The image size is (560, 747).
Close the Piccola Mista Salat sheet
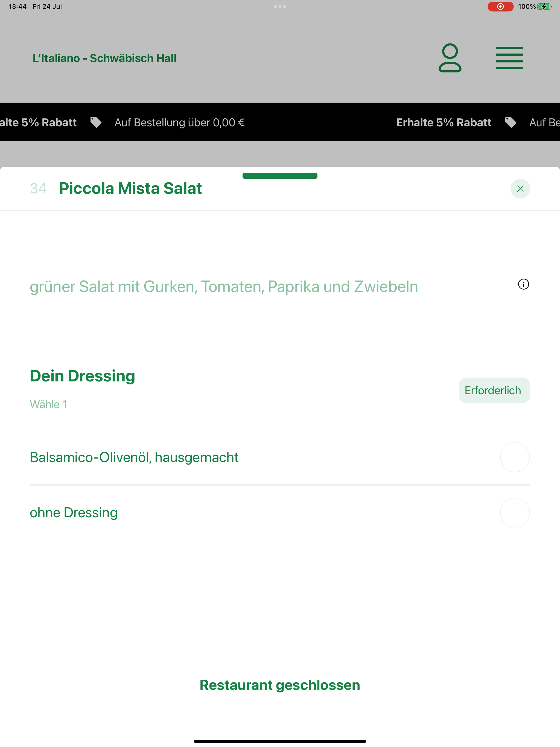pos(520,188)
